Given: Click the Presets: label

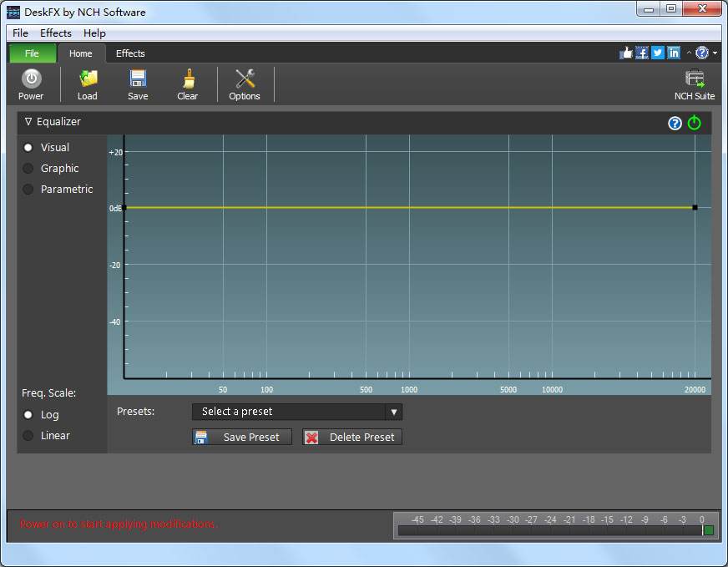Looking at the screenshot, I should point(135,412).
